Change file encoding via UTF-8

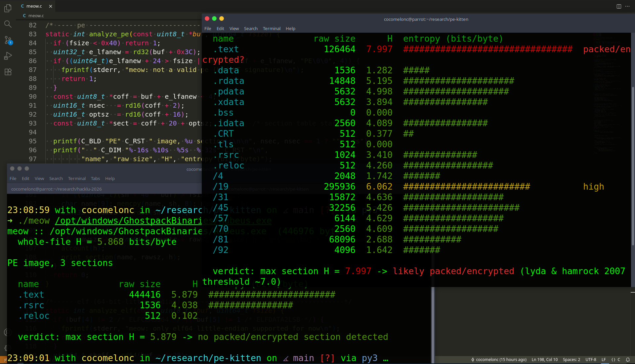591,360
